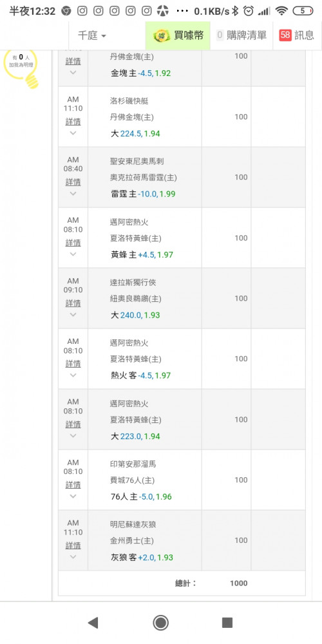Click the green coin icon beside 買噱幣
The height and width of the screenshot is (644, 322).
point(162,35)
